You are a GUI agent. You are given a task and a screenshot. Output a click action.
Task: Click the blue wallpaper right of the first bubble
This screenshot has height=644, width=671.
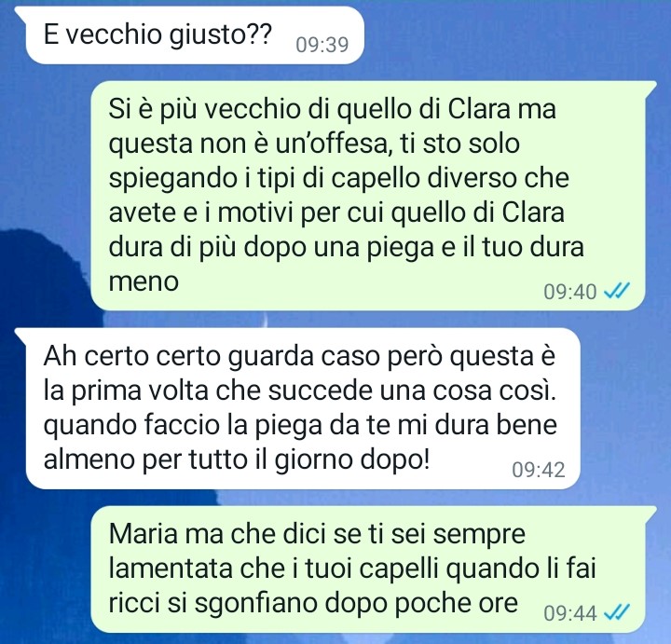tap(514, 36)
